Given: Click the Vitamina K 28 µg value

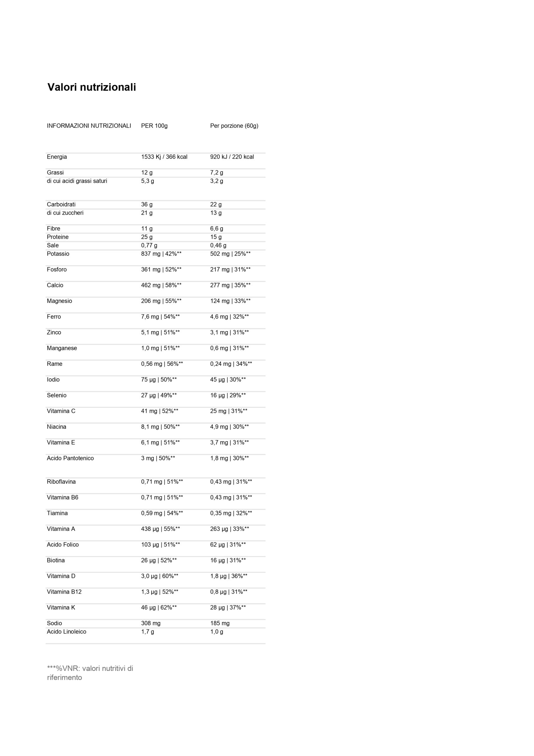Looking at the screenshot, I should pyautogui.click(x=228, y=607).
